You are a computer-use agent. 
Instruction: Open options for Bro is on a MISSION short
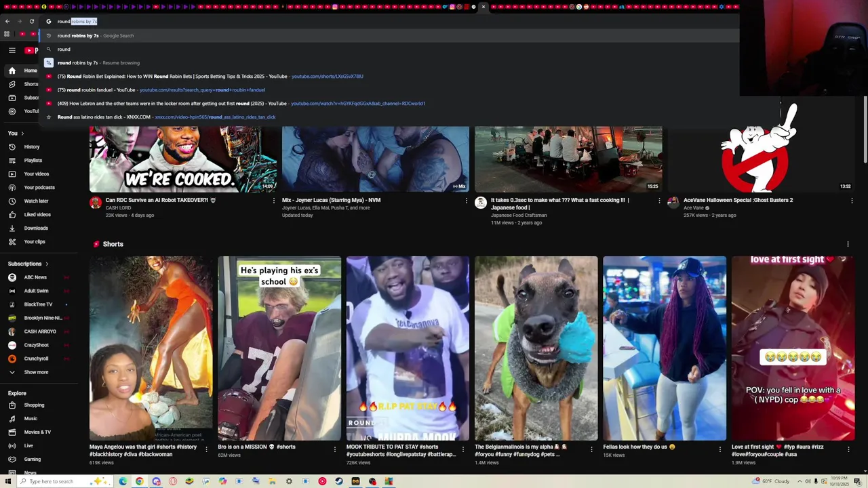[x=334, y=449]
